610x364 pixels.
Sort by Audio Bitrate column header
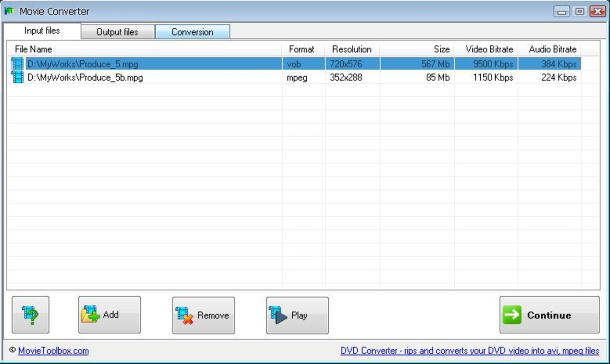pyautogui.click(x=550, y=49)
